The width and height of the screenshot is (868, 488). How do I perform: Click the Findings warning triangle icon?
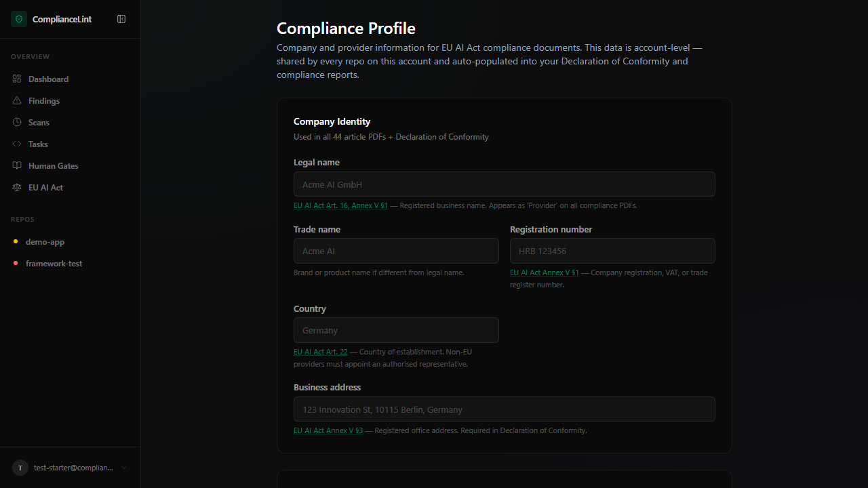click(x=17, y=101)
